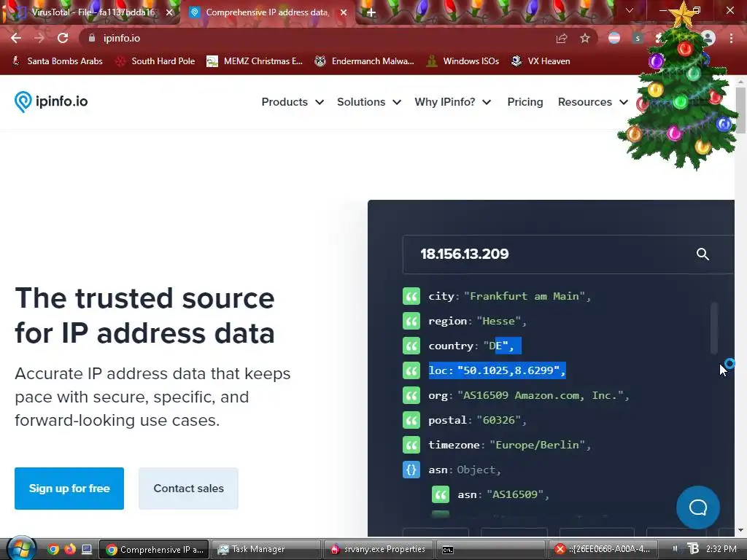Viewport: 747px width, 560px height.
Task: Switch to srvany.exe Properties in the taskbar
Action: point(379,549)
